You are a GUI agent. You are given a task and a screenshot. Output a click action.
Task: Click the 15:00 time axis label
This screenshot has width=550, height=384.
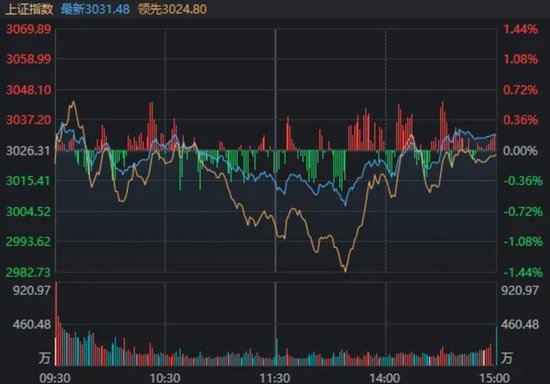494,378
